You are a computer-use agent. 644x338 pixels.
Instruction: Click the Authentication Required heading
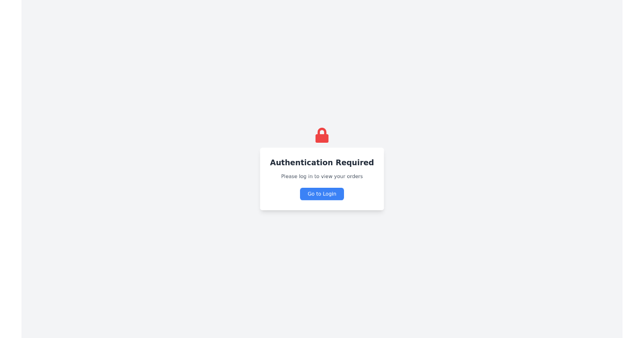(x=322, y=163)
